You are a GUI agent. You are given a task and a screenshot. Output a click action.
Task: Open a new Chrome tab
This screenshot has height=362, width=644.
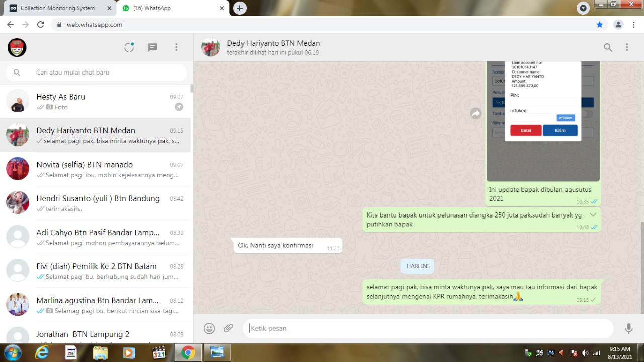[x=240, y=8]
